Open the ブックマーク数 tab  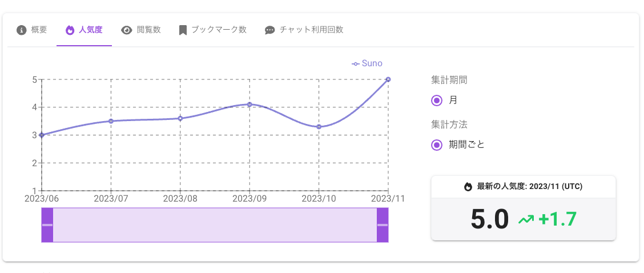click(x=219, y=30)
